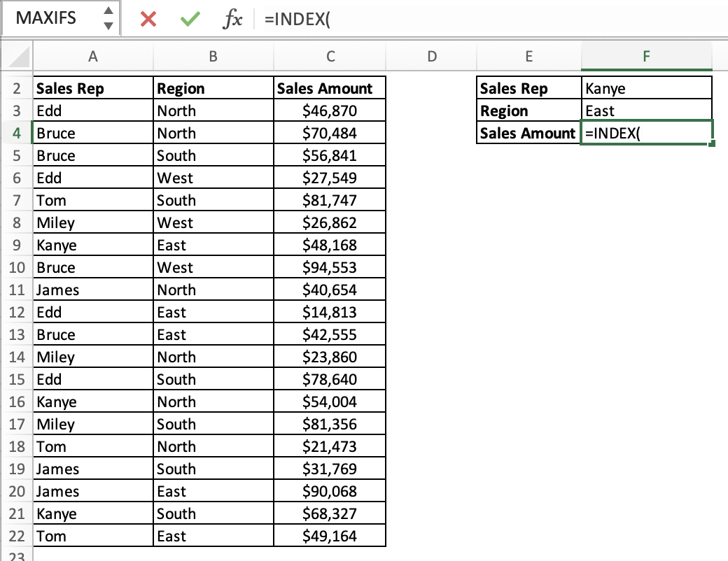This screenshot has width=728, height=561.
Task: Select all cells via corner triangle
Action: pyautogui.click(x=17, y=57)
